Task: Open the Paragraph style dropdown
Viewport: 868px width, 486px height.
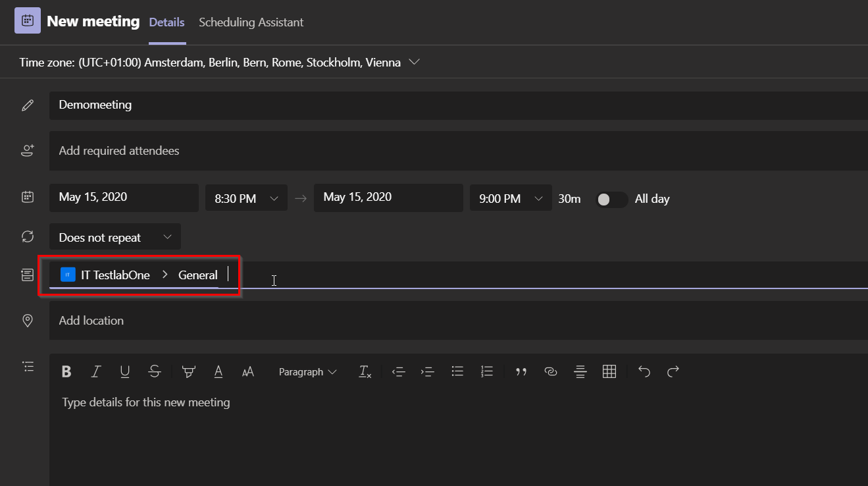Action: pyautogui.click(x=307, y=372)
